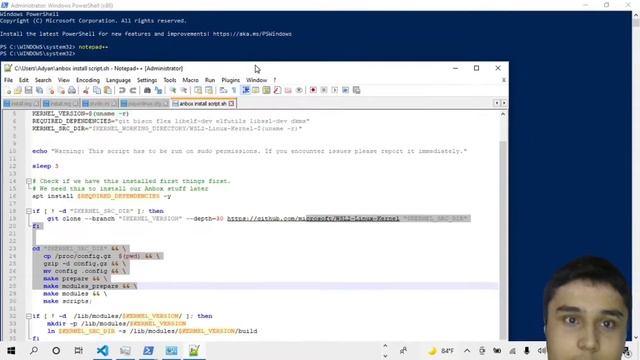640x360 pixels.
Task: Open the View menu
Action: coord(64,80)
